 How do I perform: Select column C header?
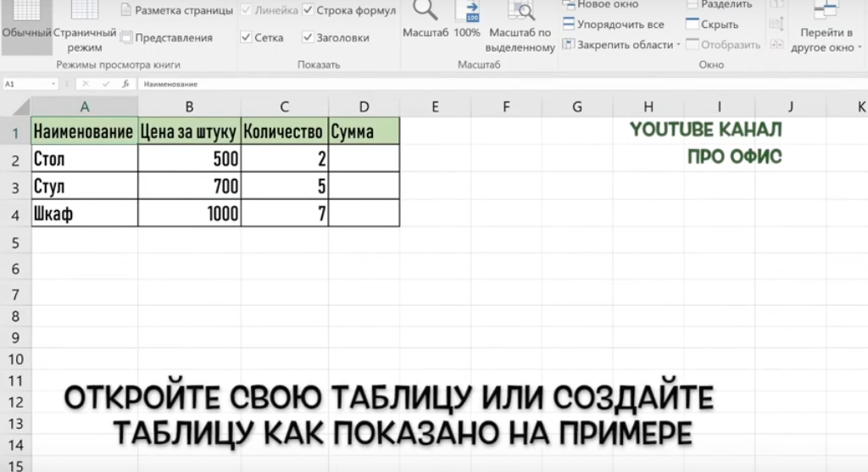click(x=285, y=106)
